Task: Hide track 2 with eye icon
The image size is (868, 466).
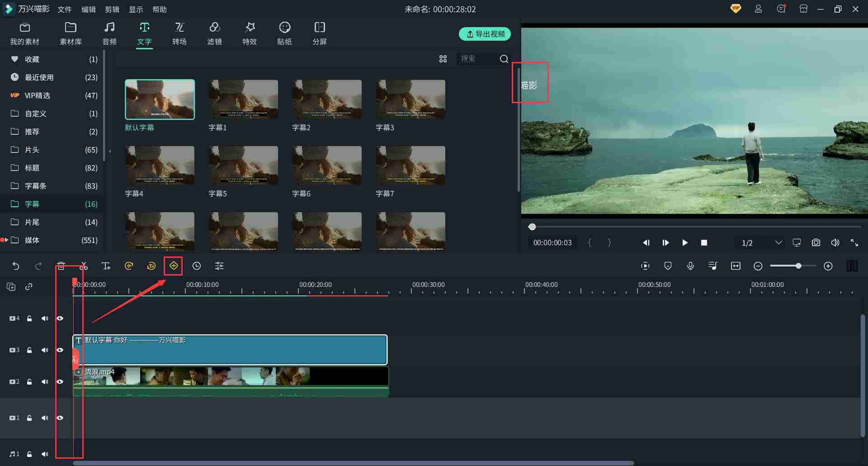Action: pyautogui.click(x=60, y=382)
